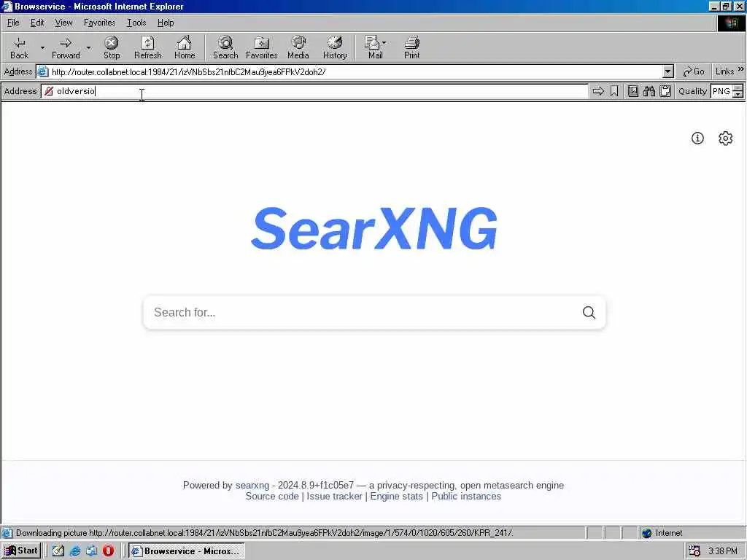Open the IE address bar dropdown
Viewport: 747px width, 560px height.
pos(668,72)
